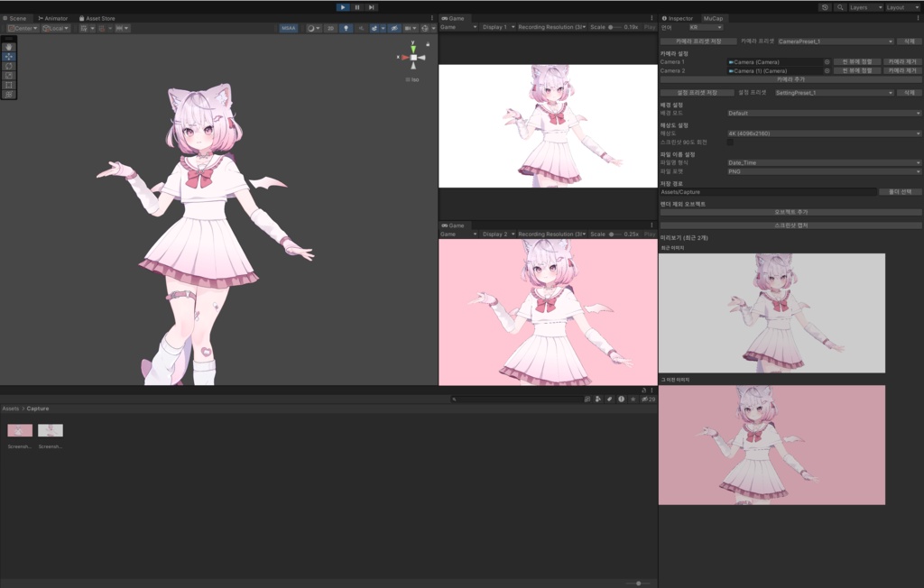Enable the 스크린샷 90도 회전 checkbox
924x588 pixels.
coord(730,142)
